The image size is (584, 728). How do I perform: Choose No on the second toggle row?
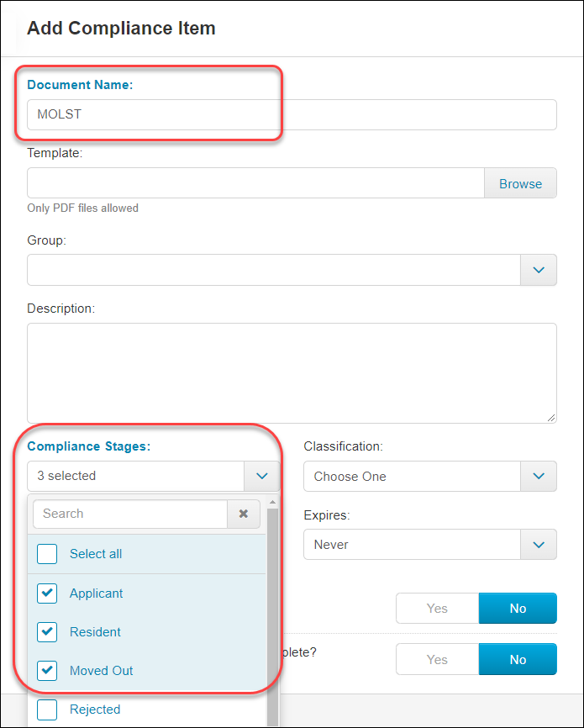click(518, 659)
